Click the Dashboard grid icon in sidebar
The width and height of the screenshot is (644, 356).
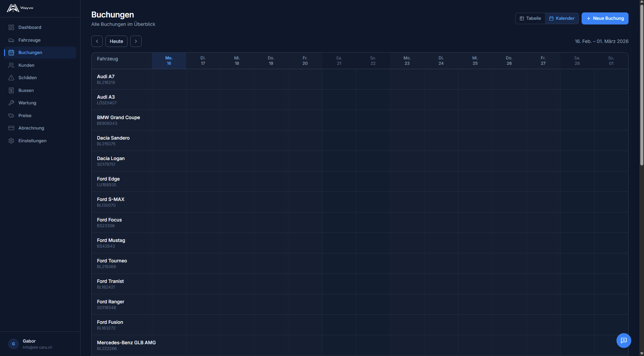11,28
